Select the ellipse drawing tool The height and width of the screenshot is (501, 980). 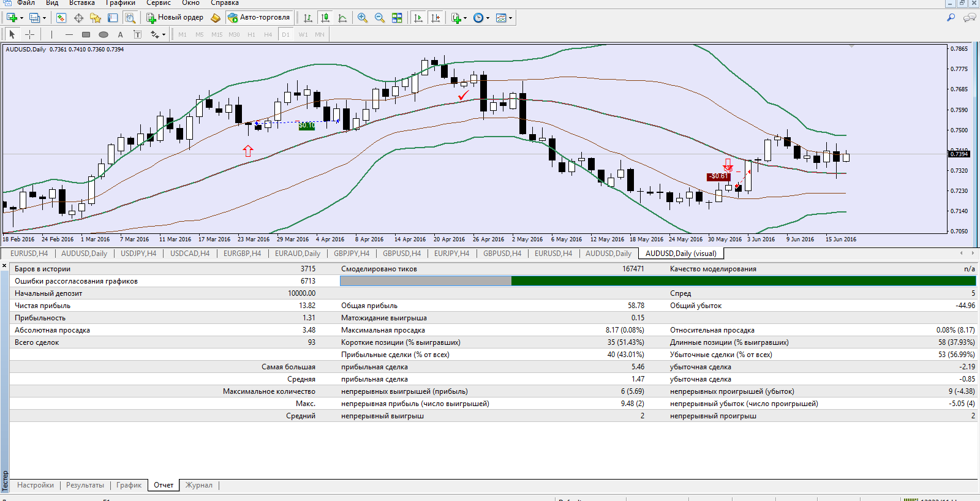[x=104, y=34]
